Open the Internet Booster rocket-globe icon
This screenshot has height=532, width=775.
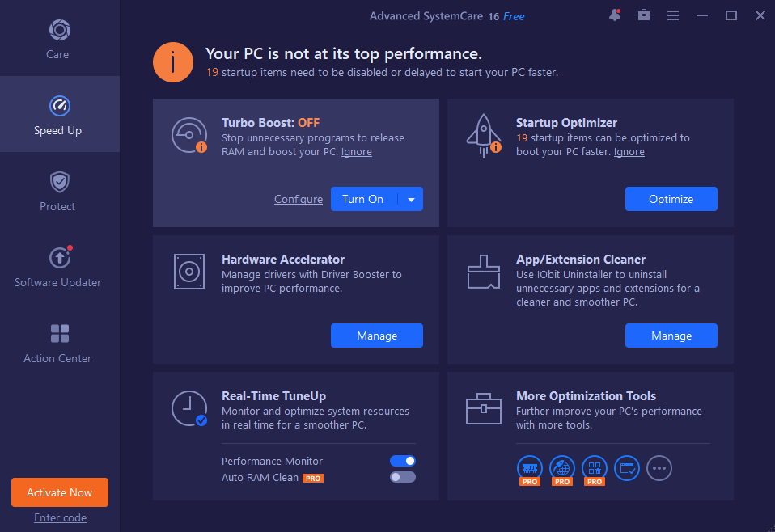pyautogui.click(x=562, y=467)
